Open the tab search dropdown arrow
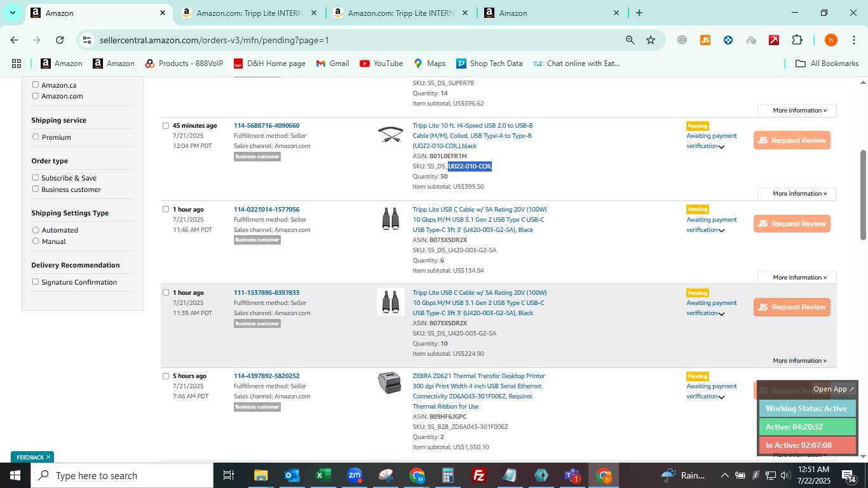 click(12, 13)
